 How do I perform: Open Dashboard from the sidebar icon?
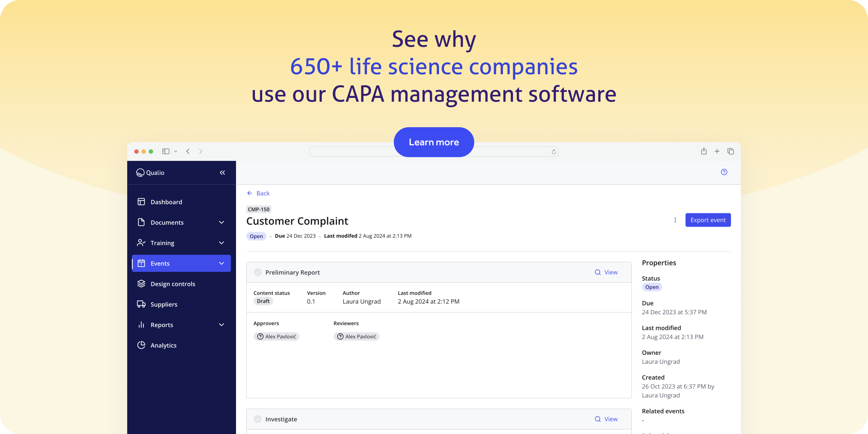coord(141,201)
